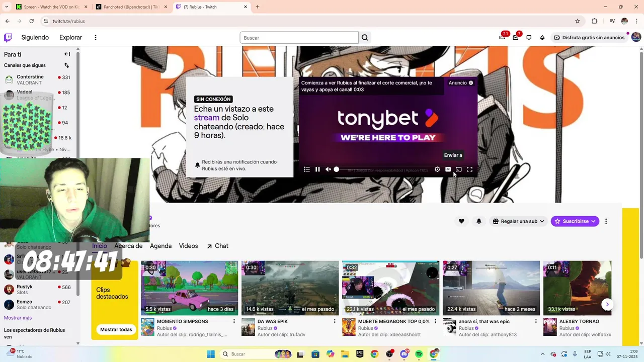Viewport: 644px width, 362px height.
Task: Switch to the Agenda tab
Action: click(161, 246)
